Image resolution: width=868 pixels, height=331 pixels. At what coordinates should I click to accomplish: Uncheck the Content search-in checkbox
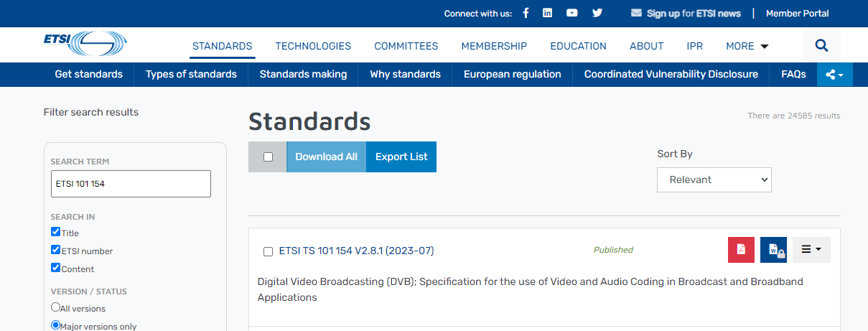click(x=55, y=268)
